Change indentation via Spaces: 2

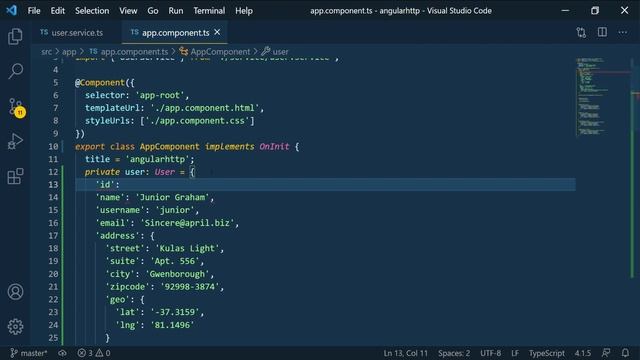pos(454,353)
